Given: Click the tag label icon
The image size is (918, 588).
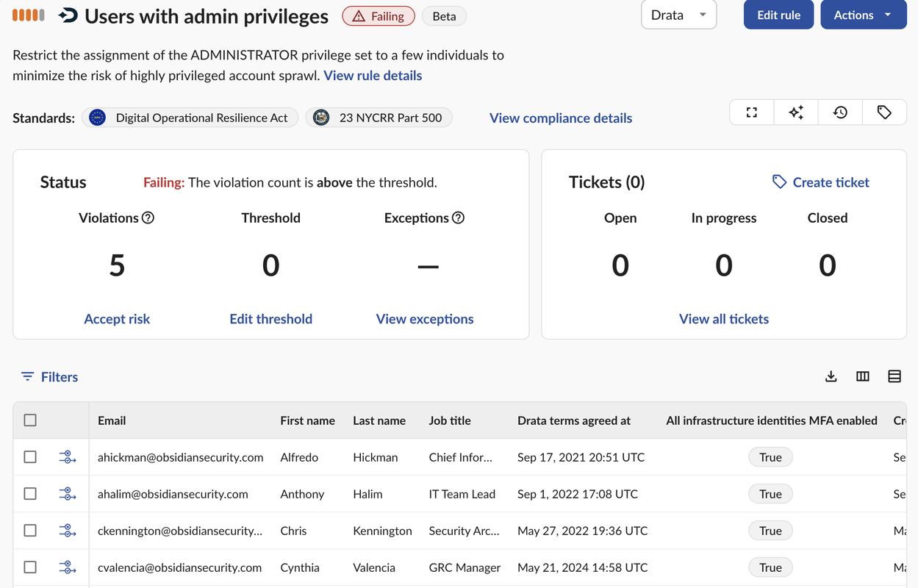Looking at the screenshot, I should click(884, 112).
